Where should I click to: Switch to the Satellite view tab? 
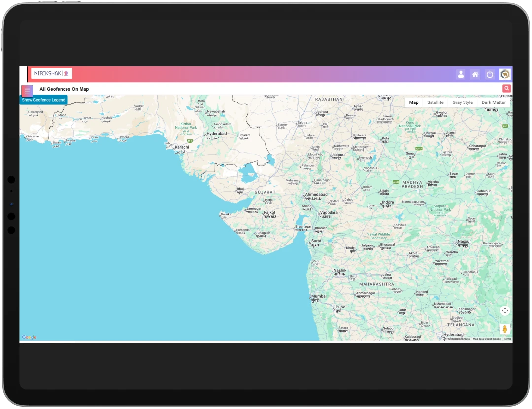[x=435, y=102]
